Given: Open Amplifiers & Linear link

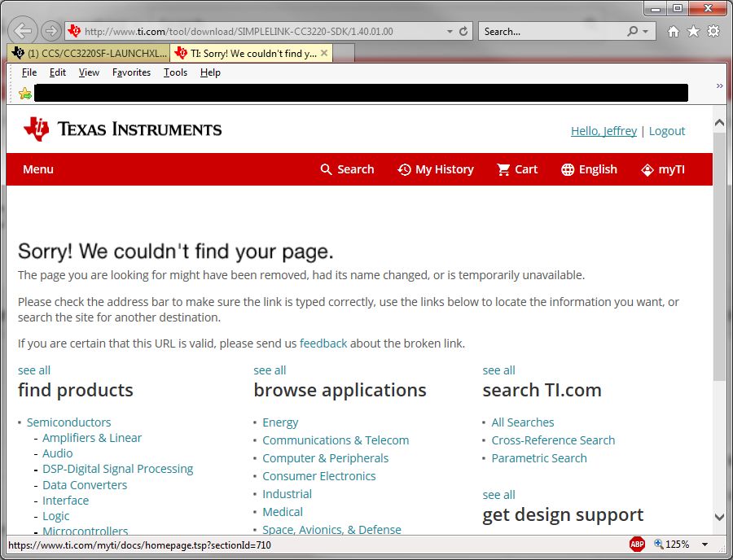Looking at the screenshot, I should 92,438.
